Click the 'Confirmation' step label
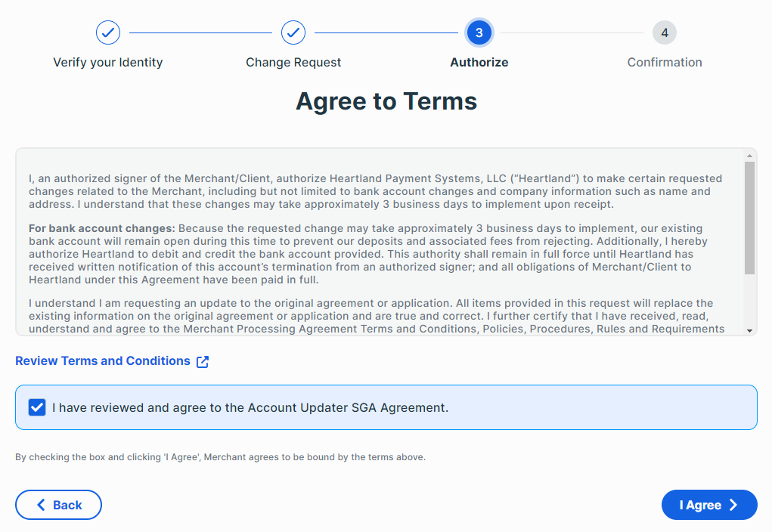The image size is (772, 532). click(x=665, y=63)
